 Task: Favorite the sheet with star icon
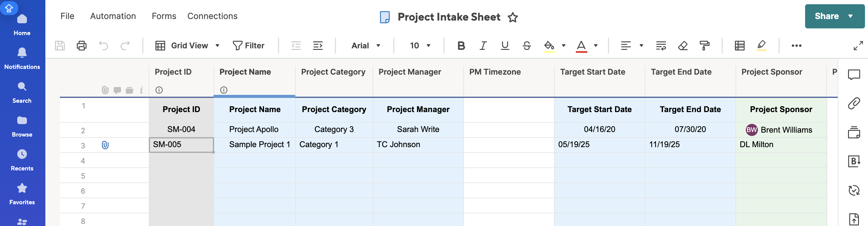[513, 17]
